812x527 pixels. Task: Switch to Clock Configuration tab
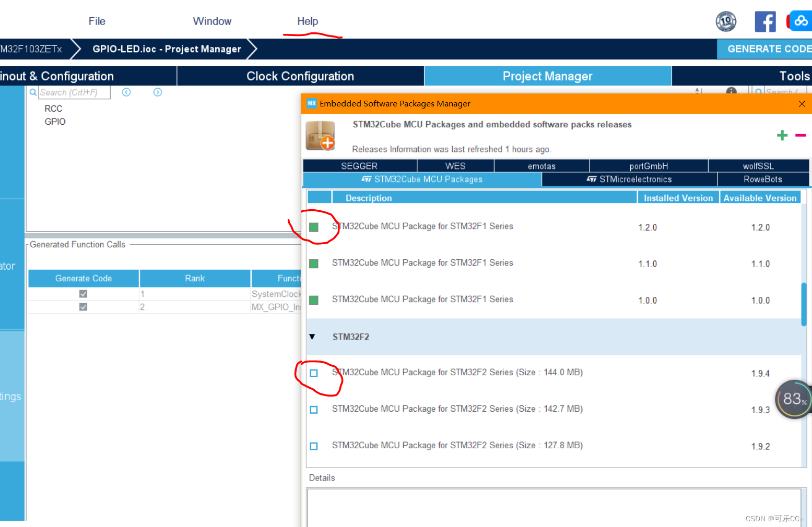300,76
